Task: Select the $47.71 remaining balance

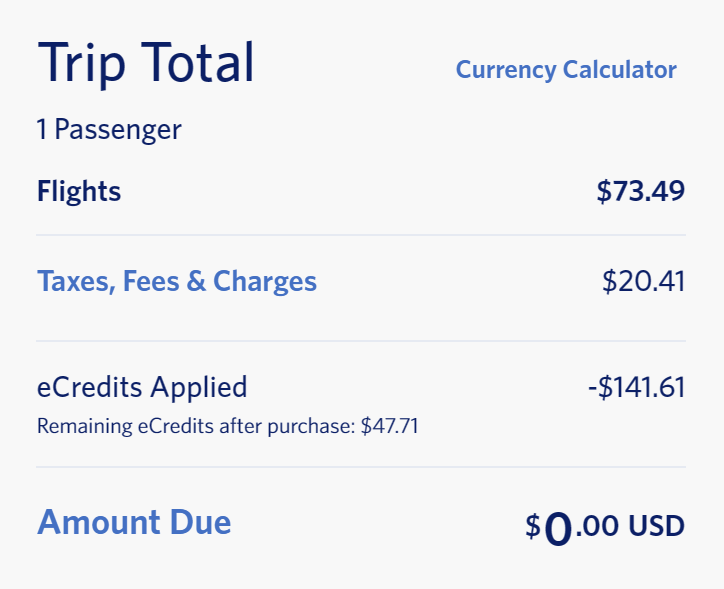Action: pos(389,426)
